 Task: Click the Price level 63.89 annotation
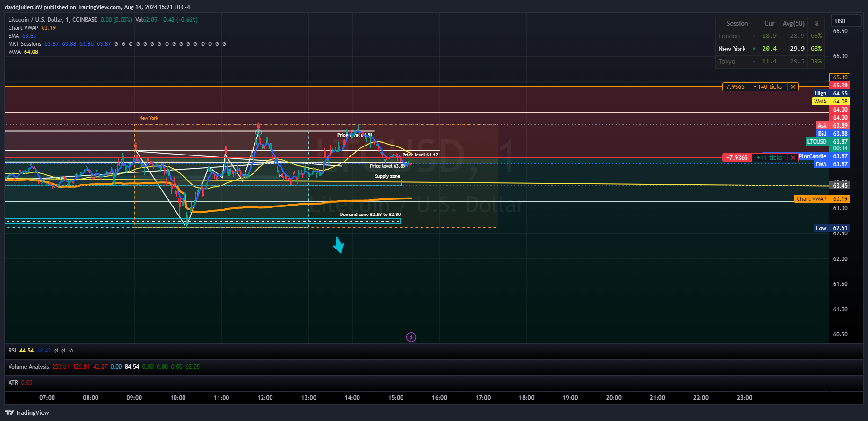[388, 166]
